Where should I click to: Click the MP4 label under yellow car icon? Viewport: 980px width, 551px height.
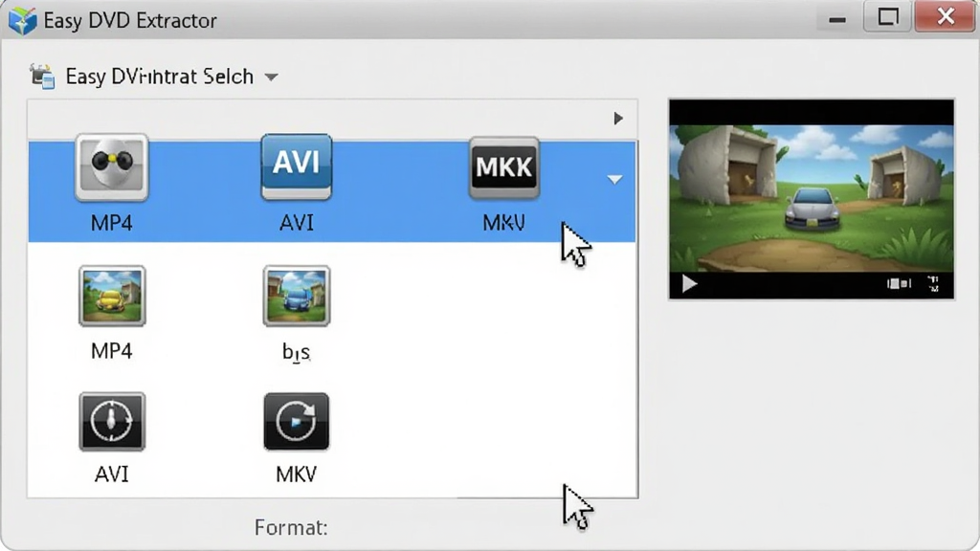click(111, 351)
